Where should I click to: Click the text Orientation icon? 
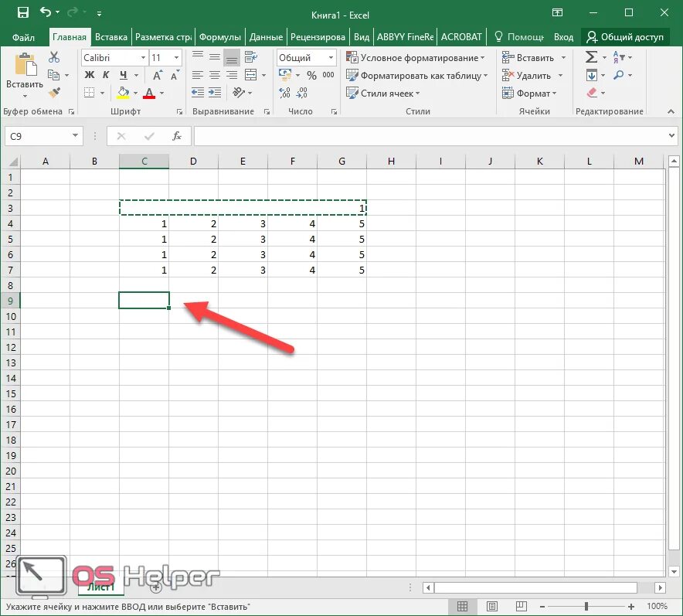239,92
